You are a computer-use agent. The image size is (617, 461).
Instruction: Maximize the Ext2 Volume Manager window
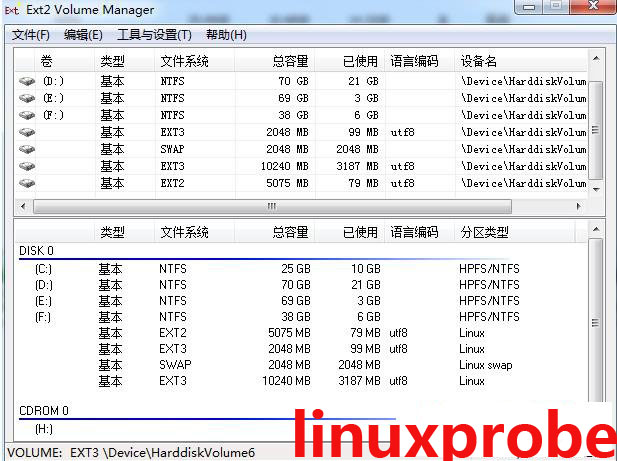click(556, 6)
